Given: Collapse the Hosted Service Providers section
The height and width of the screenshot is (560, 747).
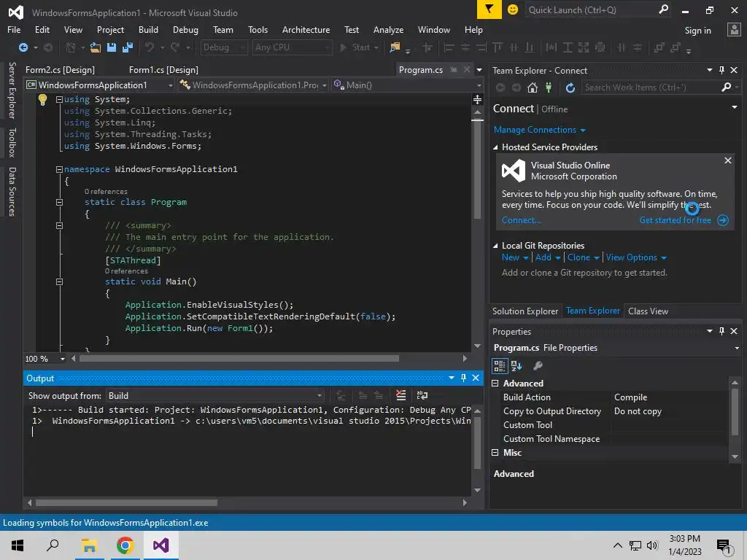Looking at the screenshot, I should (495, 147).
